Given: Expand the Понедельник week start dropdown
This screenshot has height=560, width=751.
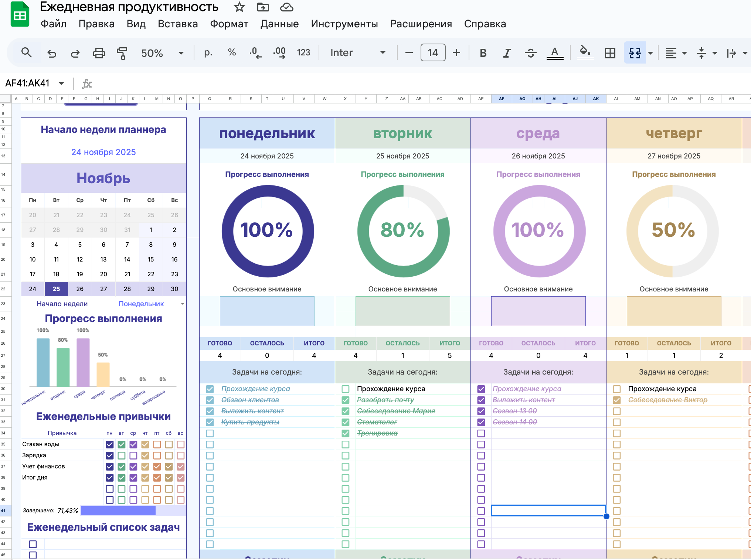Looking at the screenshot, I should click(182, 304).
